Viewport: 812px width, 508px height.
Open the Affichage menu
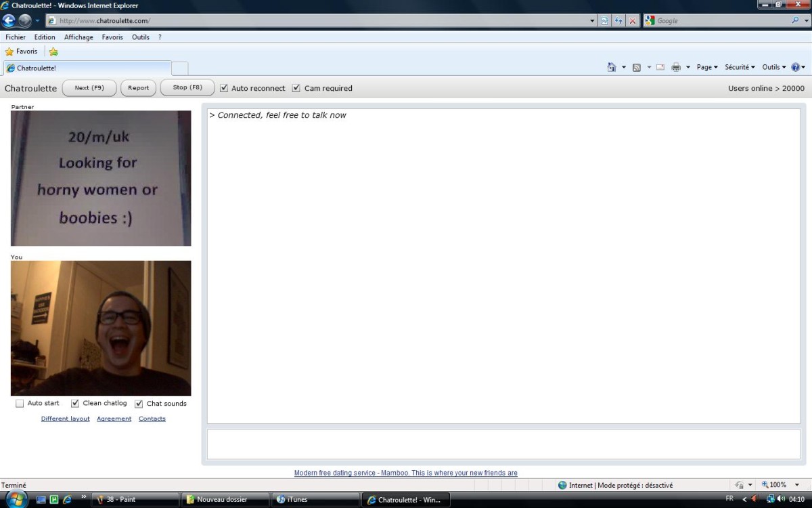(x=78, y=37)
